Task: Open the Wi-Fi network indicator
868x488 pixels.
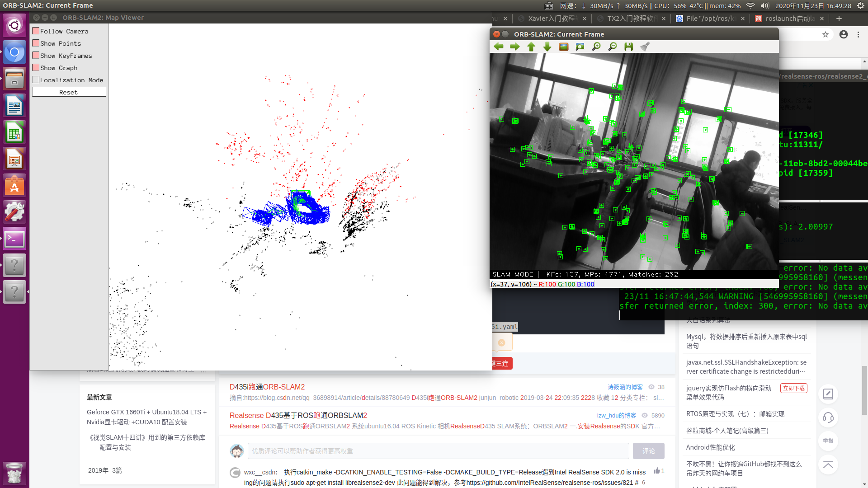Action: point(750,5)
